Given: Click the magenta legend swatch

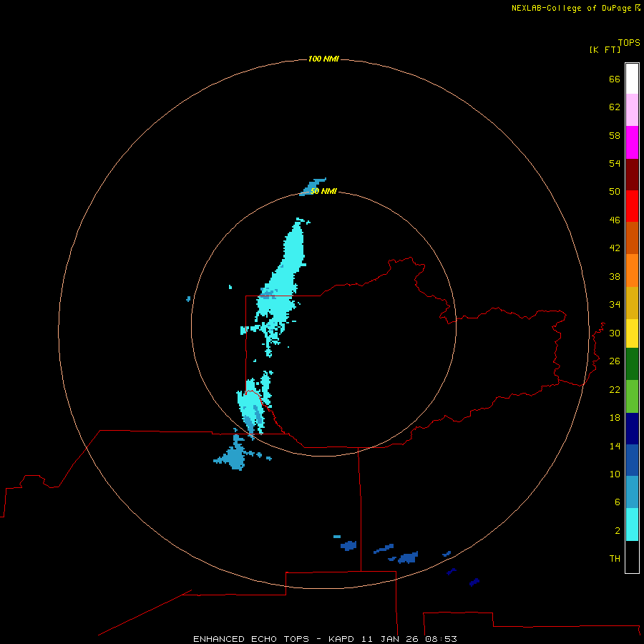Looking at the screenshot, I should [x=632, y=142].
